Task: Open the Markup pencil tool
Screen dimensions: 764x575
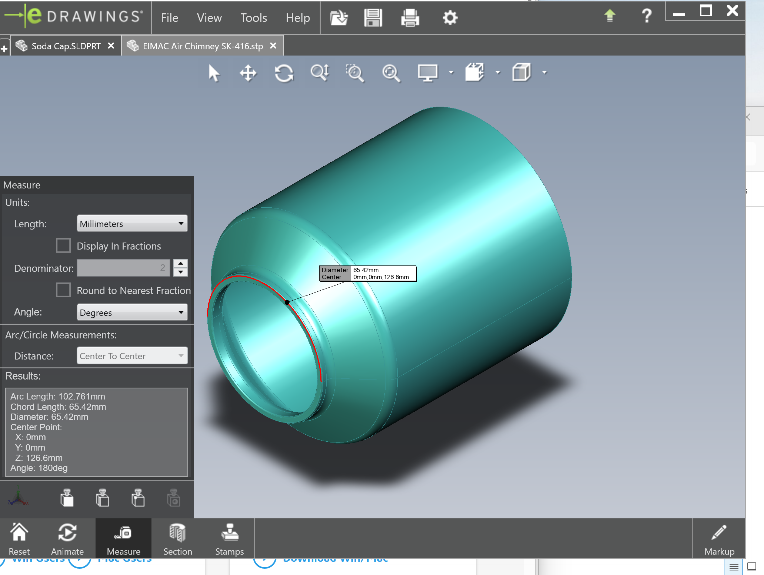Action: (719, 539)
